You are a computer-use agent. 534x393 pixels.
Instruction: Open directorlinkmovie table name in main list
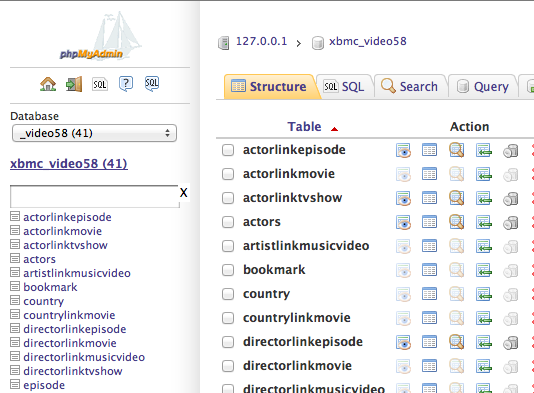point(297,366)
